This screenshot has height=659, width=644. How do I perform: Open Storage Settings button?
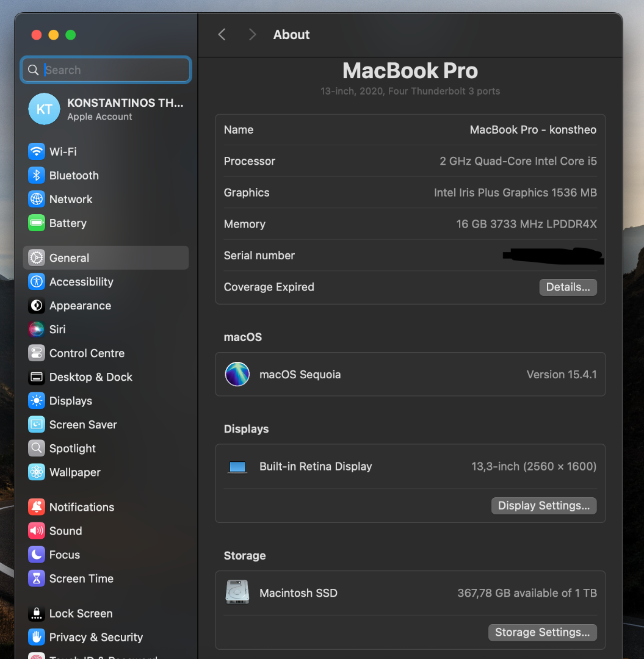click(x=542, y=633)
